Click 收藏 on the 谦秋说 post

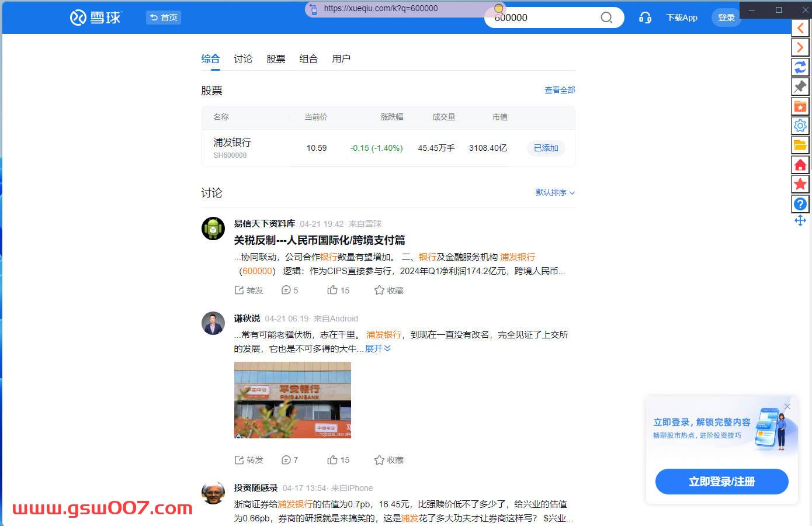(x=389, y=460)
